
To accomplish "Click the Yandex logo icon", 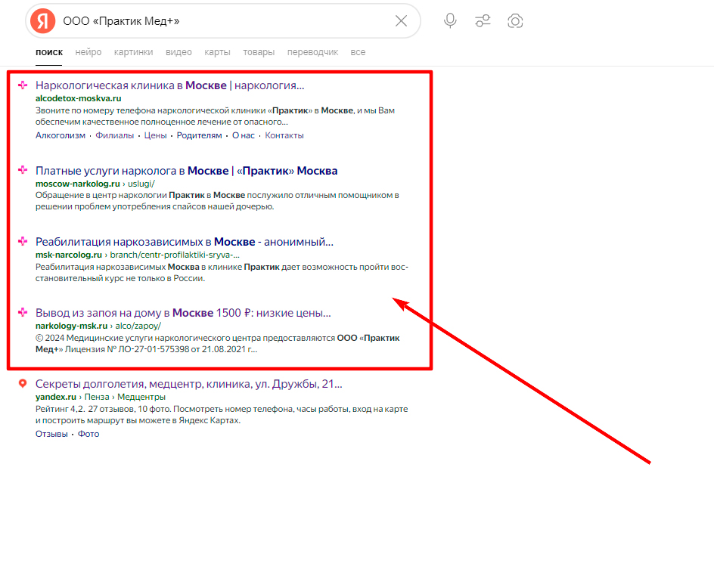I will click(x=42, y=21).
